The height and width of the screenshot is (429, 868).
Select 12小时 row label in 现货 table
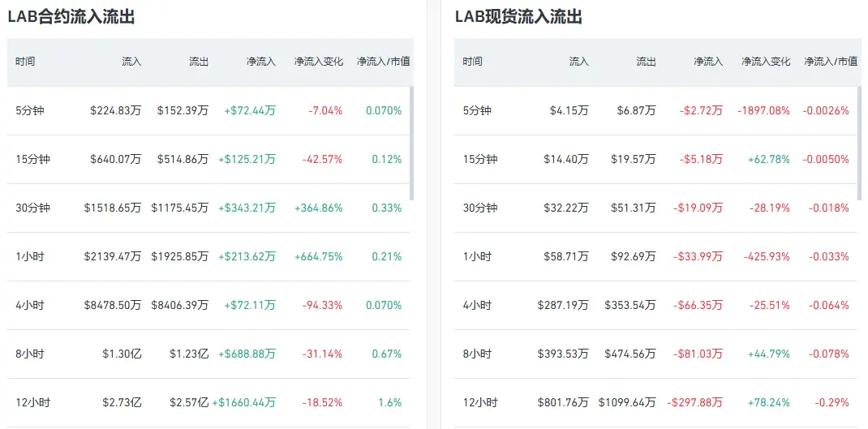(x=480, y=403)
